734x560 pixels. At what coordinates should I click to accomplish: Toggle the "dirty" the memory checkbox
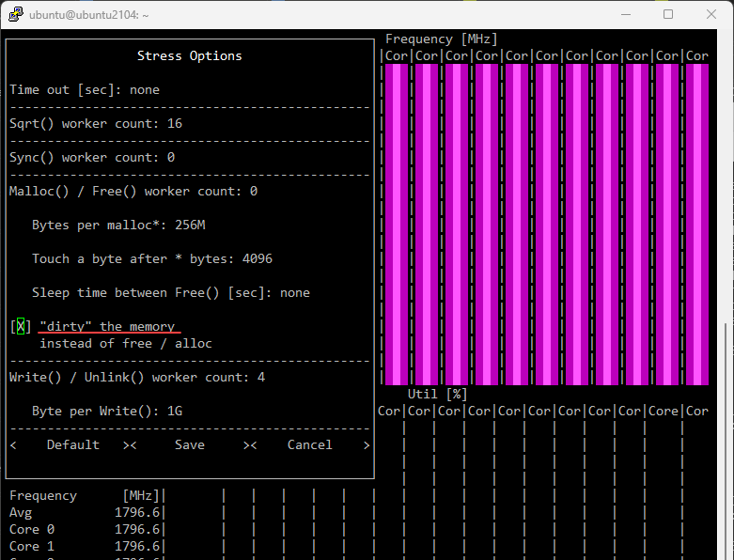21,327
